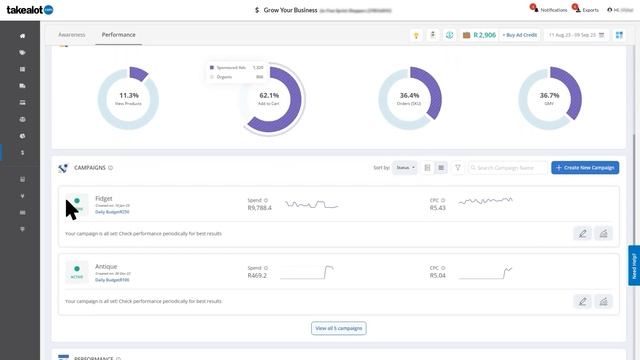Click the takealot logo
Viewport: 640px width, 360px height.
pos(30,10)
